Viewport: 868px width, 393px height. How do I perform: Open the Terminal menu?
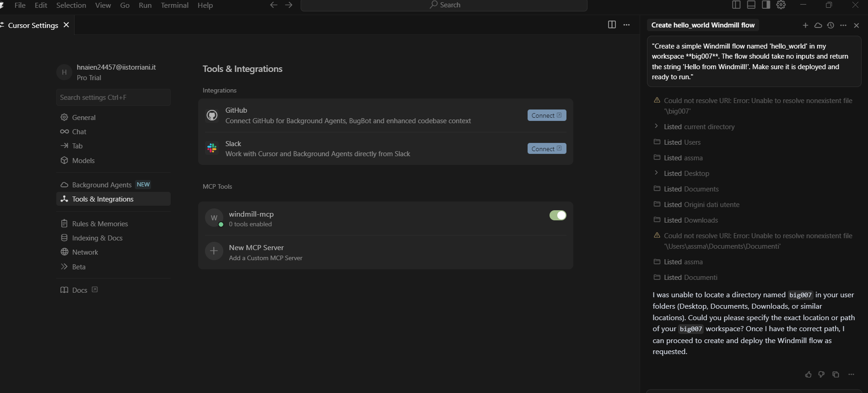[x=174, y=5]
